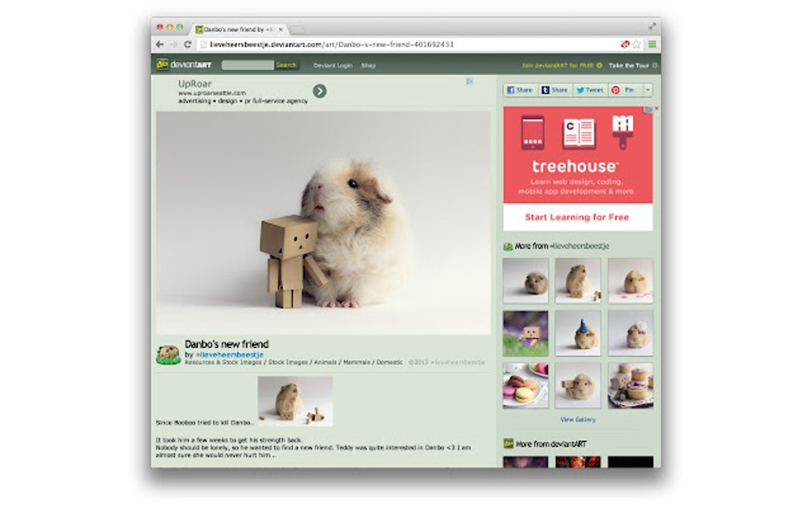The width and height of the screenshot is (812, 508).
Task: Click the deviantART search field
Action: tap(248, 65)
